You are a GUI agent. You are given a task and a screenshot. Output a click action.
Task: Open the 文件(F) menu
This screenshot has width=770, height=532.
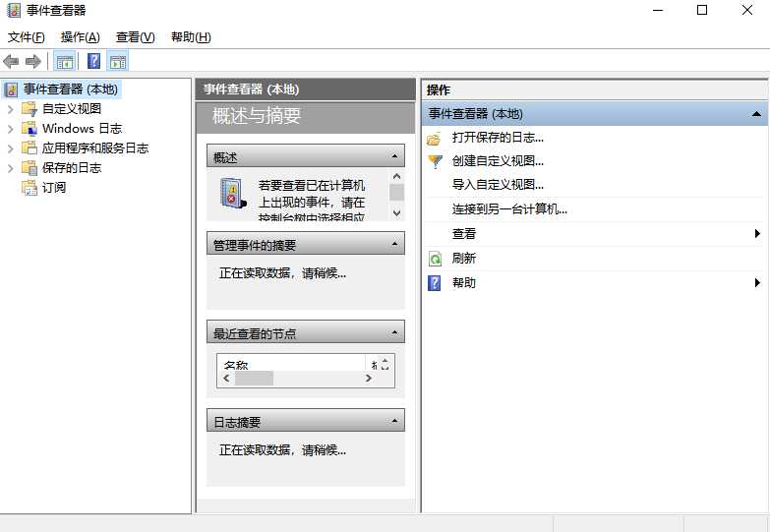[26, 37]
